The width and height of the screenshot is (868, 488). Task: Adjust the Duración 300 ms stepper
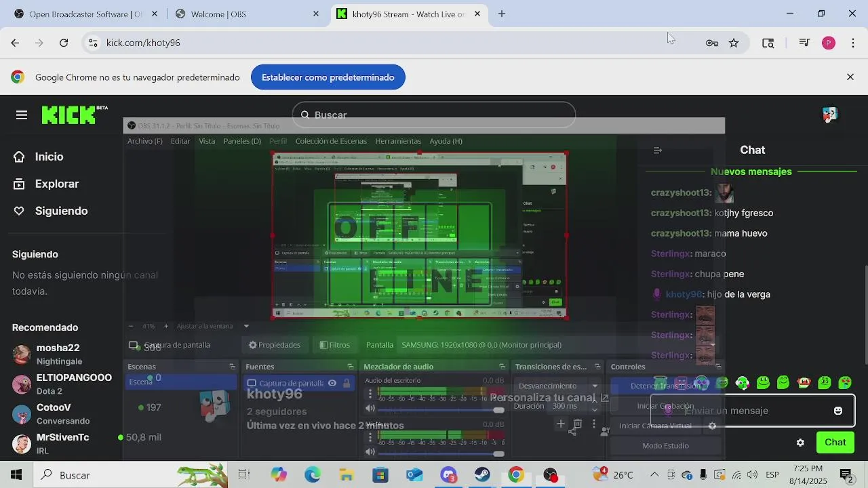coord(595,406)
